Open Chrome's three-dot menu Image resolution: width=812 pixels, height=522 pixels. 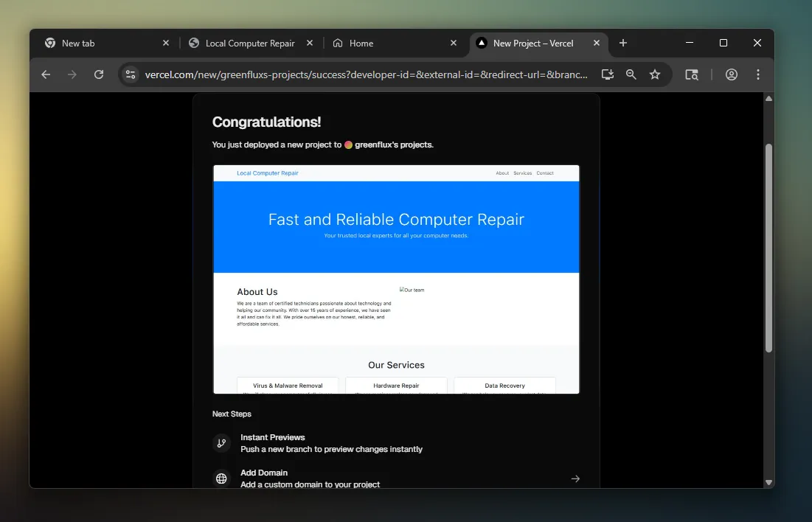758,74
